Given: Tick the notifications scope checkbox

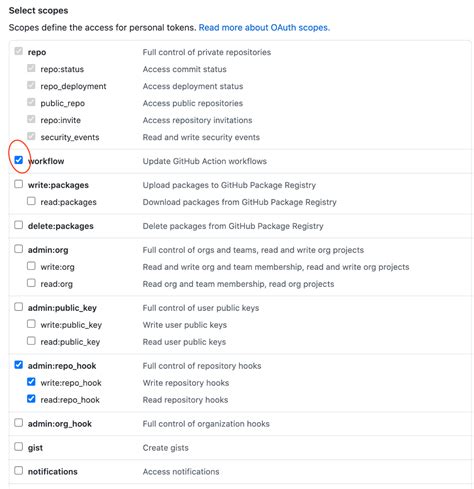Looking at the screenshot, I should point(19,471).
